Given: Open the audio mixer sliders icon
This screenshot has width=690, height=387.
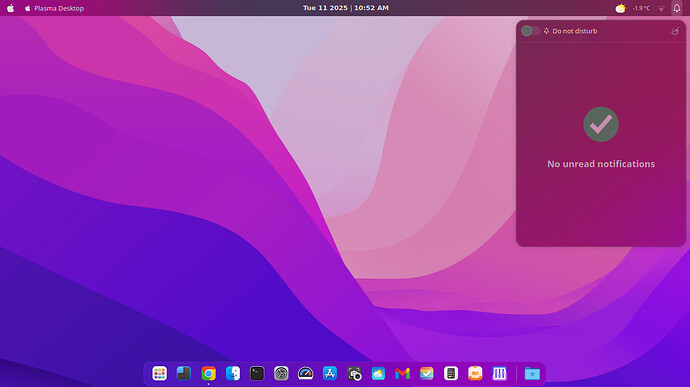Looking at the screenshot, I should tap(499, 373).
